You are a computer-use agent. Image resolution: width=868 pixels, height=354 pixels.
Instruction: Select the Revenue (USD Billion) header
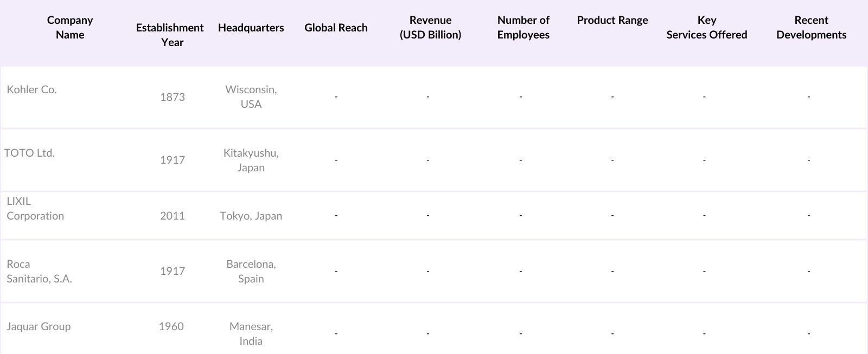(x=430, y=28)
